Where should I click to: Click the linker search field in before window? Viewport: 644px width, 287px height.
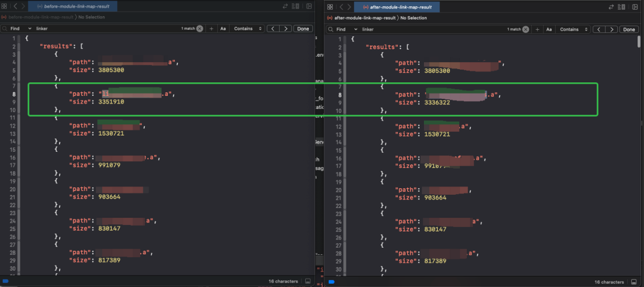tap(107, 29)
